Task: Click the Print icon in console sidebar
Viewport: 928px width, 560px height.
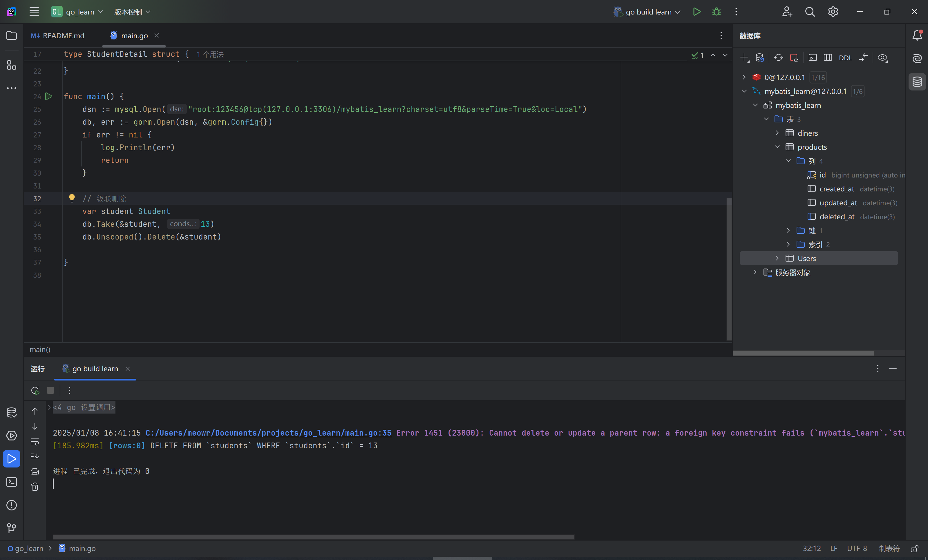Action: (35, 472)
